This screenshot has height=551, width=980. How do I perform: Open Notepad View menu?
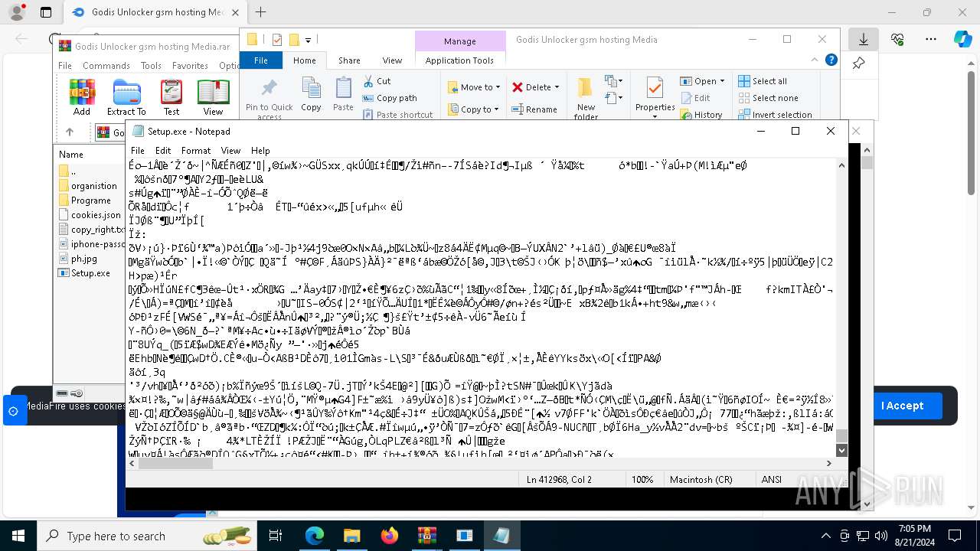(x=230, y=151)
